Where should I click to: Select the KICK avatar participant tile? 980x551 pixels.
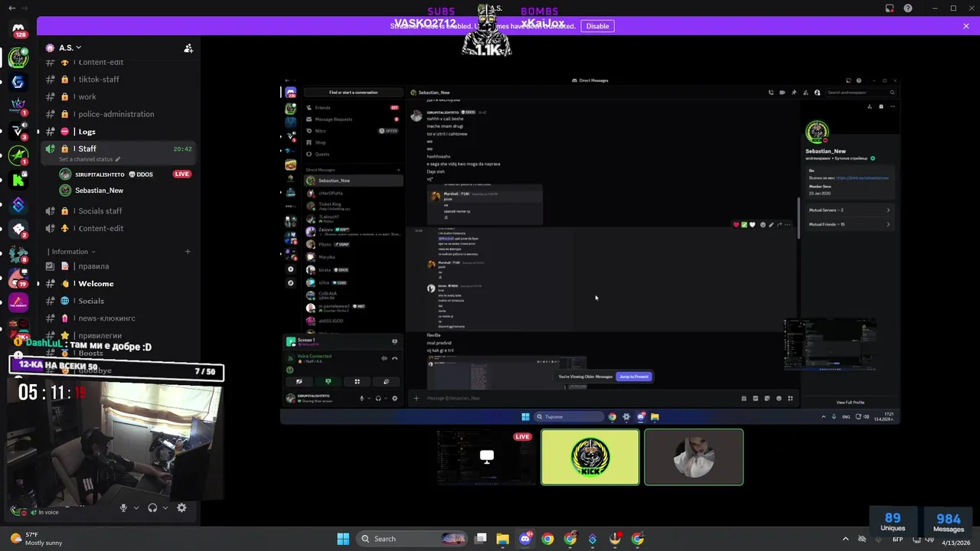tap(590, 457)
